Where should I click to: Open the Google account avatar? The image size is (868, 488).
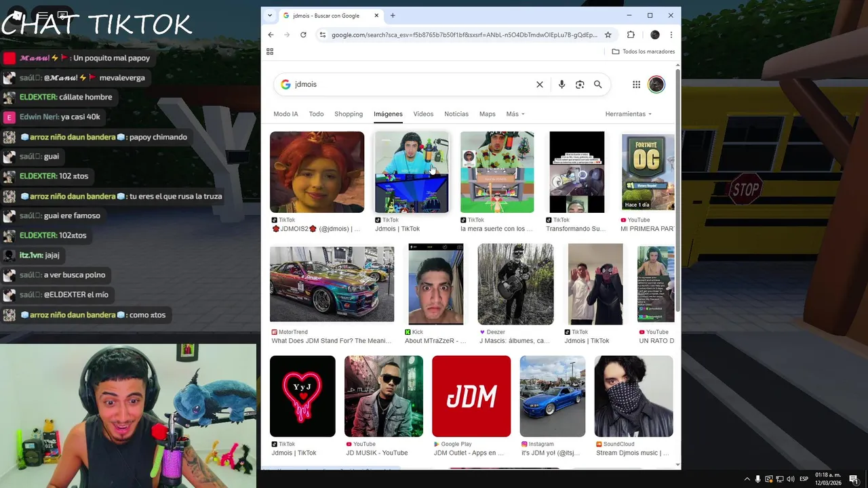[656, 84]
